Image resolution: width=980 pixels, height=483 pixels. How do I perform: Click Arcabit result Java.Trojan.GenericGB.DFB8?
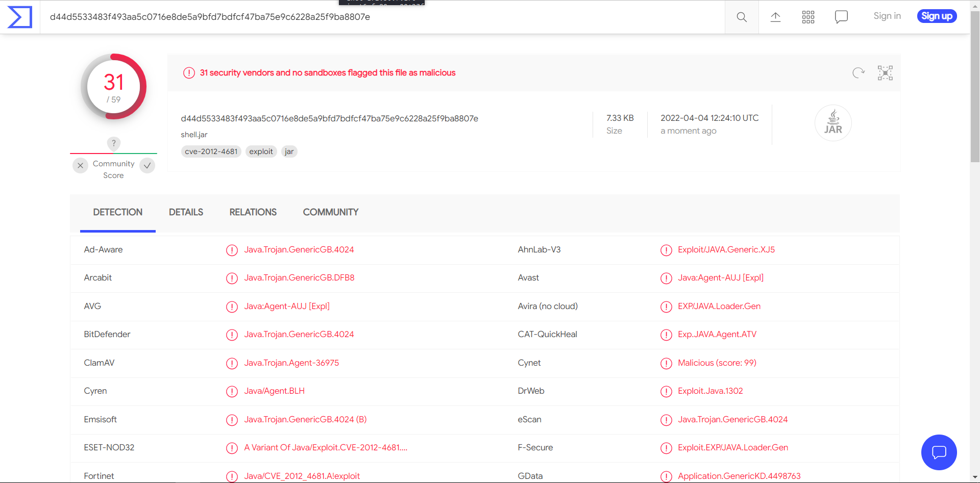(299, 277)
